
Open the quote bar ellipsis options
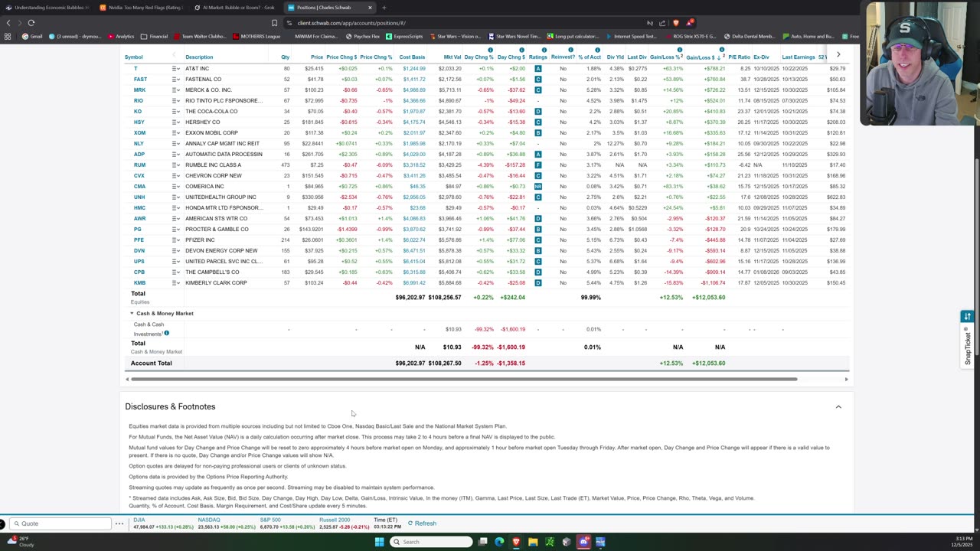pyautogui.click(x=119, y=523)
